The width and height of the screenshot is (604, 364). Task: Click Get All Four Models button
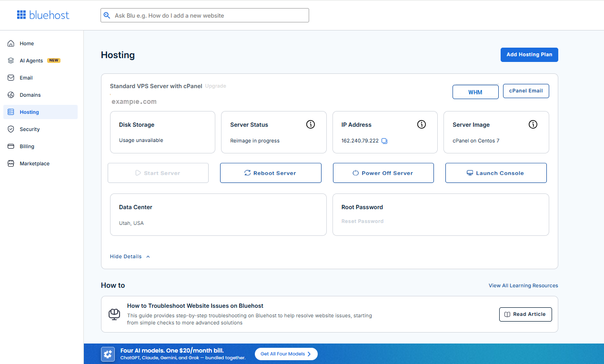286,354
